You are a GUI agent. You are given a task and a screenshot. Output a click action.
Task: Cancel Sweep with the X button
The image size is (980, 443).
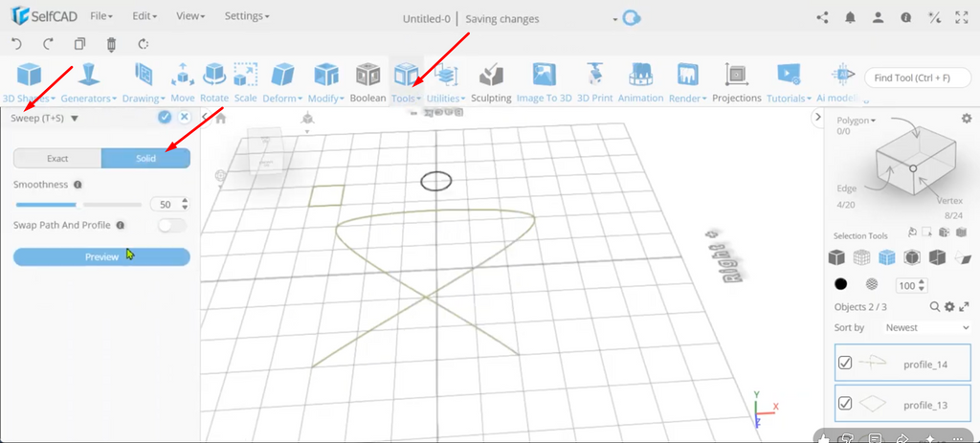pos(185,117)
